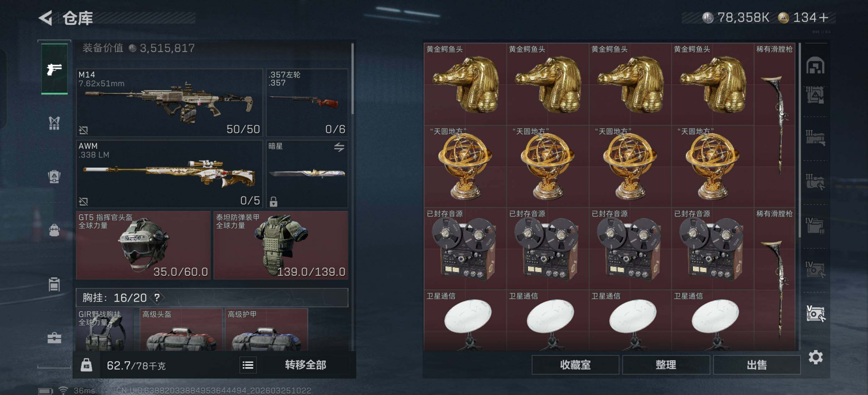Select the weapons pistol tab in sidebar

54,69
